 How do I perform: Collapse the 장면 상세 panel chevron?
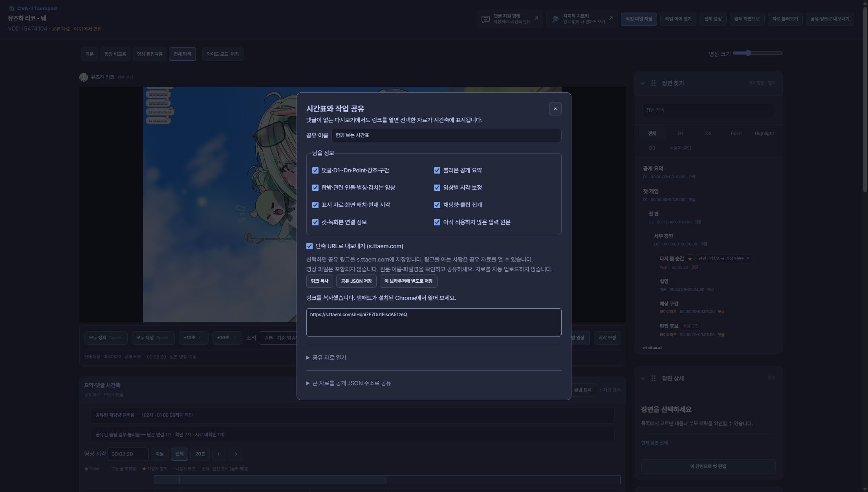click(x=643, y=379)
